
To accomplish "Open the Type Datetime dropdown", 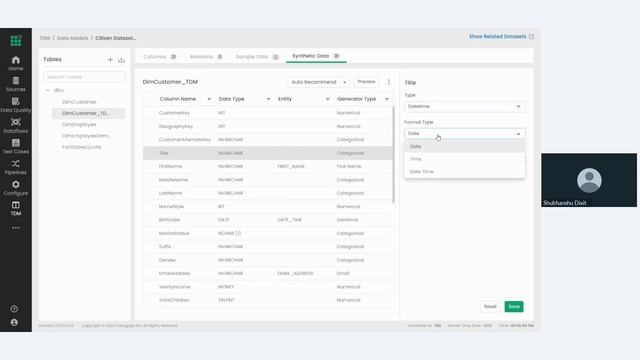I will (464, 107).
